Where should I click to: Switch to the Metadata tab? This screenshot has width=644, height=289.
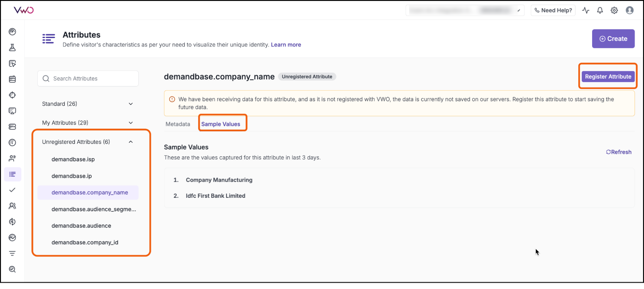click(178, 124)
